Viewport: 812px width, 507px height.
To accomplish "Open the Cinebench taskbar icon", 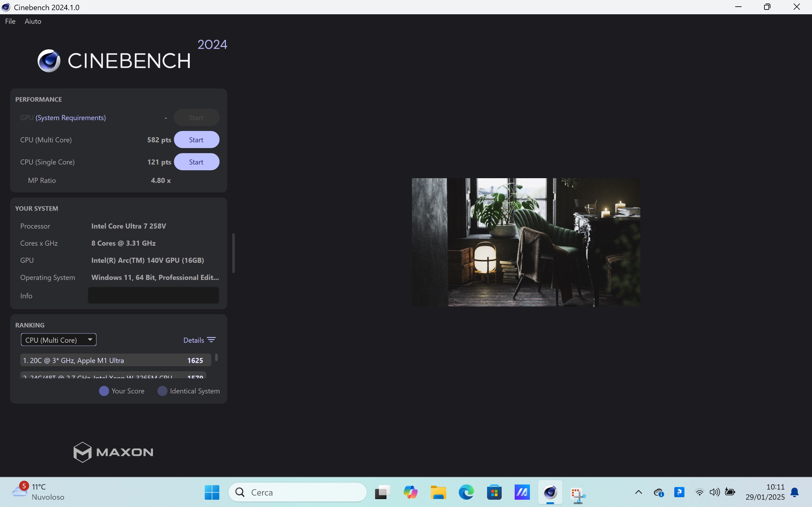I will tap(550, 492).
